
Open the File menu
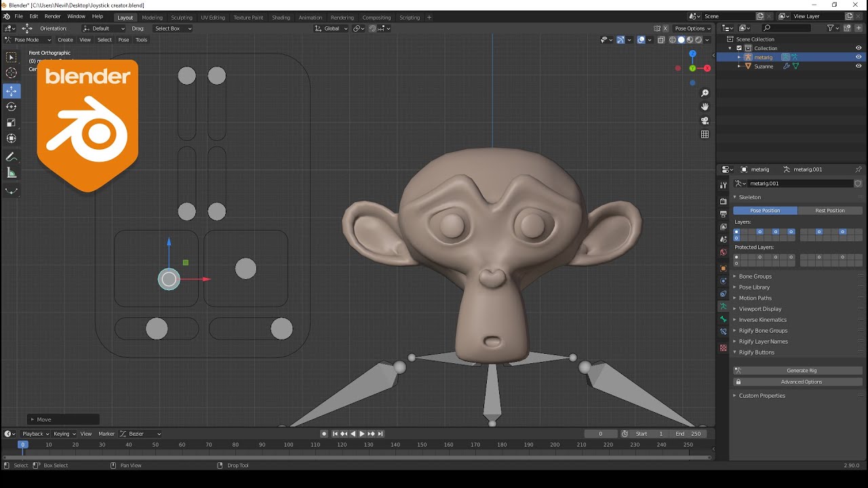point(18,16)
